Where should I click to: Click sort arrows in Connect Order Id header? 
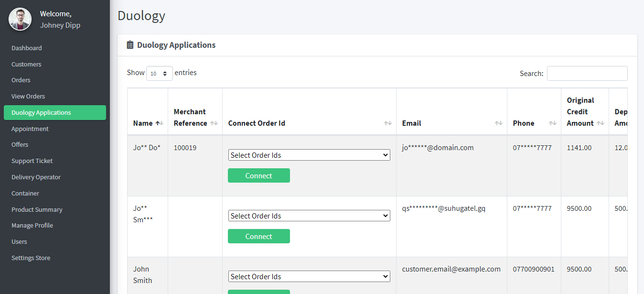[388, 123]
